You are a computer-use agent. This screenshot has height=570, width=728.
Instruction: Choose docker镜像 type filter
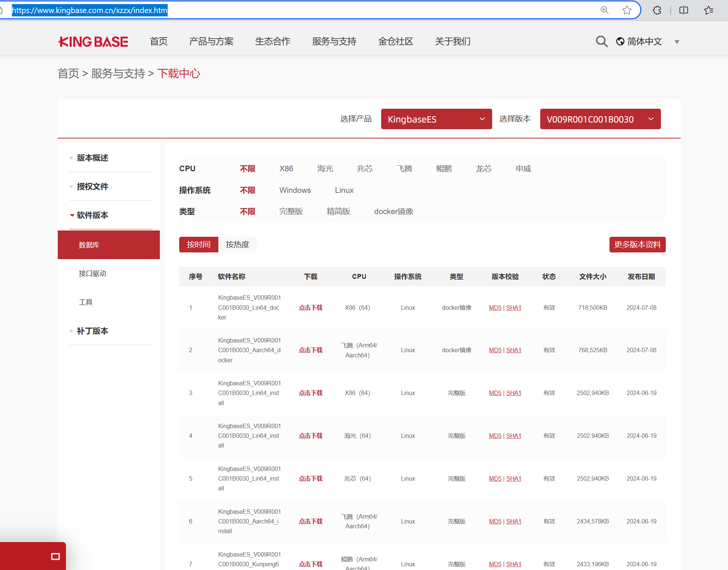click(x=393, y=211)
